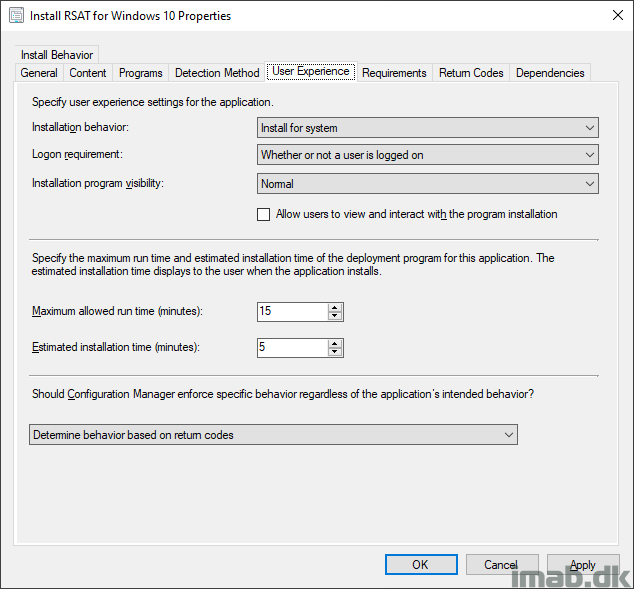Click the Cancel button
Screen dimensions: 634x589
point(501,564)
